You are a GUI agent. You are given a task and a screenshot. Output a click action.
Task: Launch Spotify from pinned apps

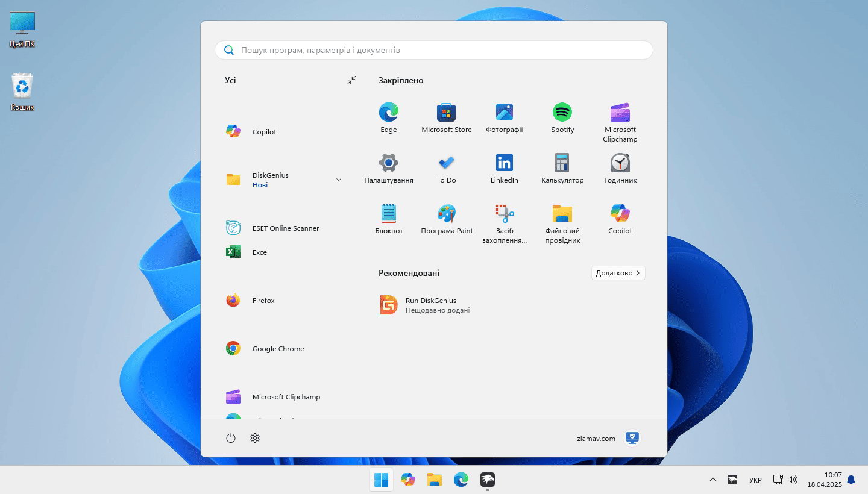point(562,118)
